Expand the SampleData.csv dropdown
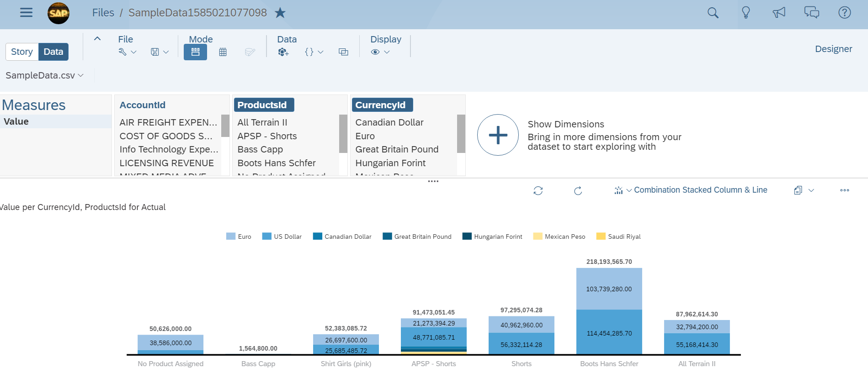This screenshot has width=868, height=373. pos(44,75)
